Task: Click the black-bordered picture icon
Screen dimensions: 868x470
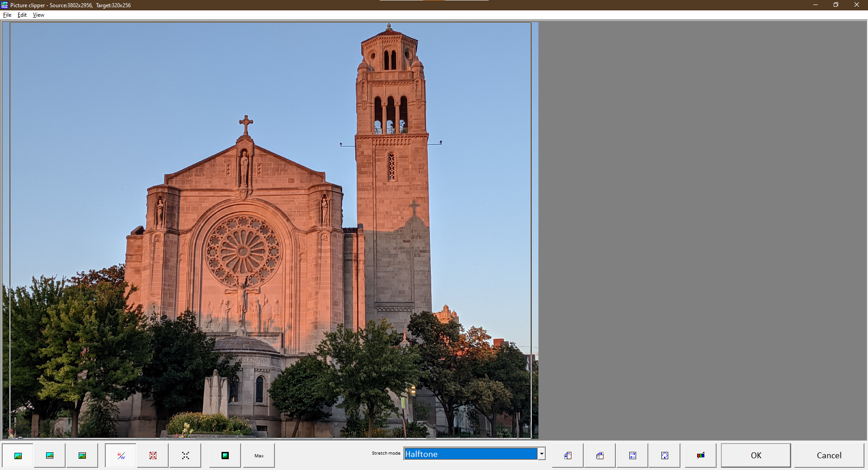Action: (225, 456)
